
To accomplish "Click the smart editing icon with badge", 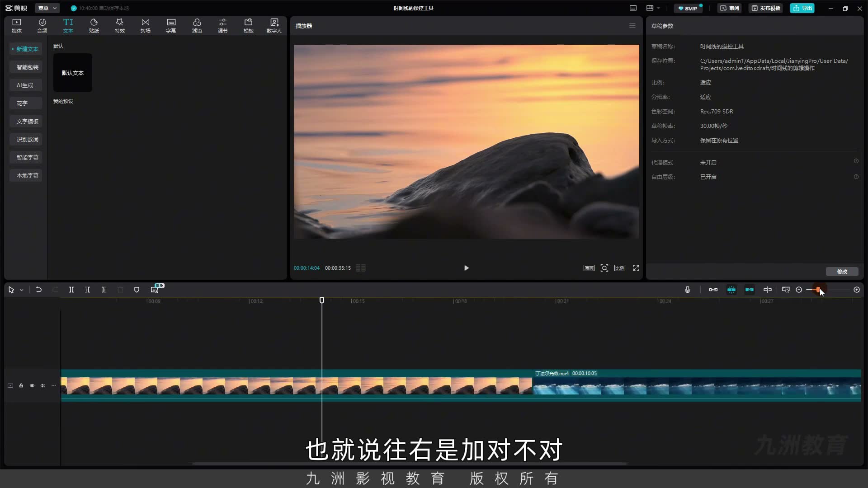I will [155, 290].
